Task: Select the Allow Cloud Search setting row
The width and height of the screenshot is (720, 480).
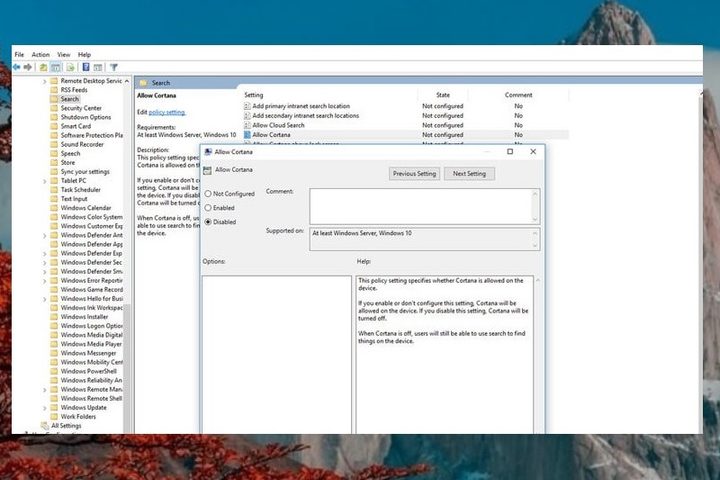Action: coord(406,125)
